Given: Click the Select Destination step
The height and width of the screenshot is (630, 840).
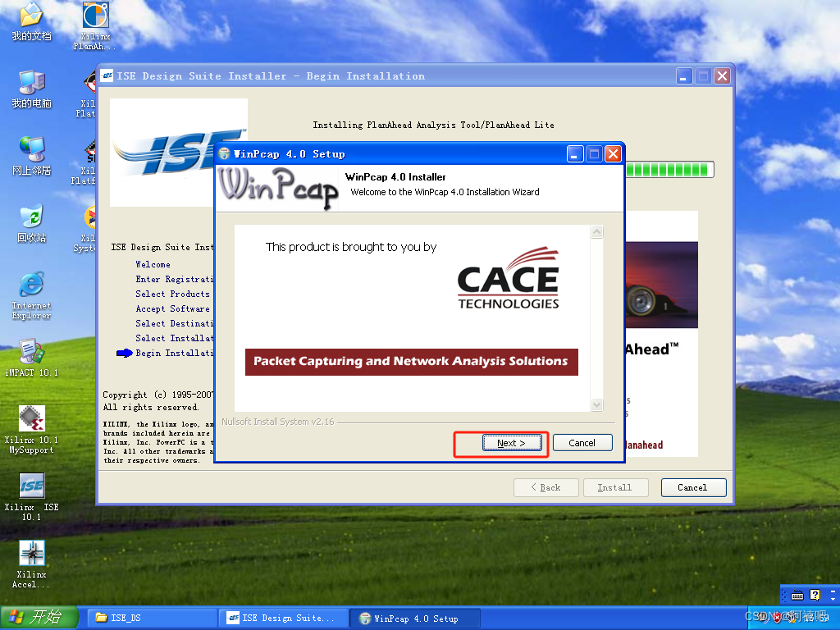Looking at the screenshot, I should [174, 323].
